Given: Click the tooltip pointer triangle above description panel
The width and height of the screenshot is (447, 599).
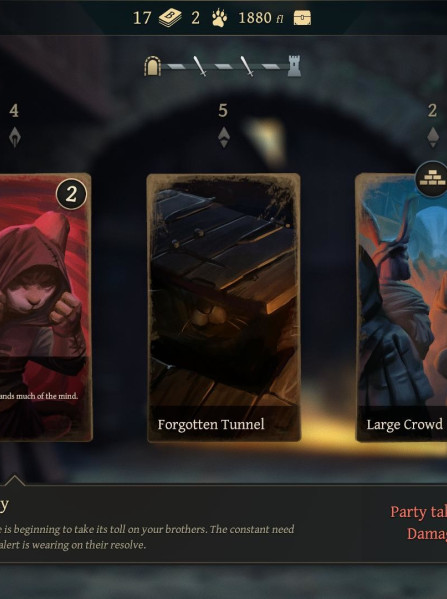Looking at the screenshot, I should click(x=15, y=480).
